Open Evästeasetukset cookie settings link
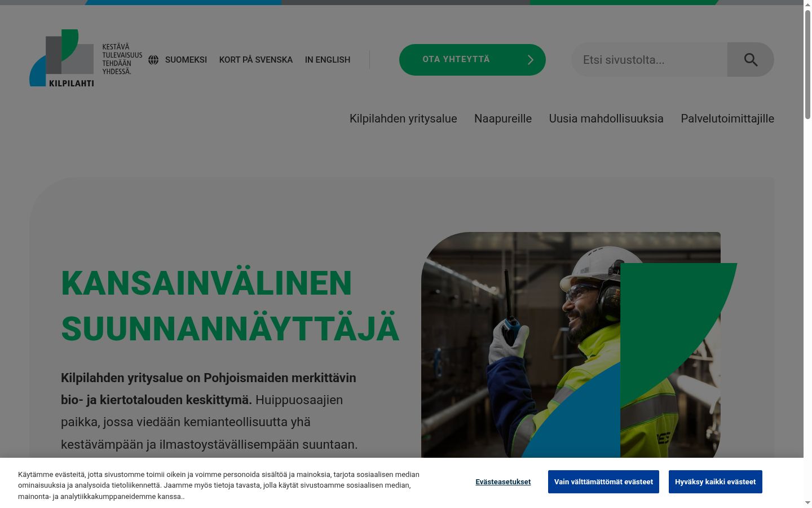This screenshot has width=812, height=508. [503, 482]
